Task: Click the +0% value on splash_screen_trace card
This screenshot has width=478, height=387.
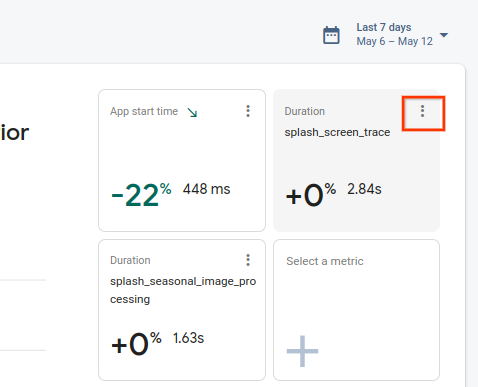Action: tap(311, 195)
